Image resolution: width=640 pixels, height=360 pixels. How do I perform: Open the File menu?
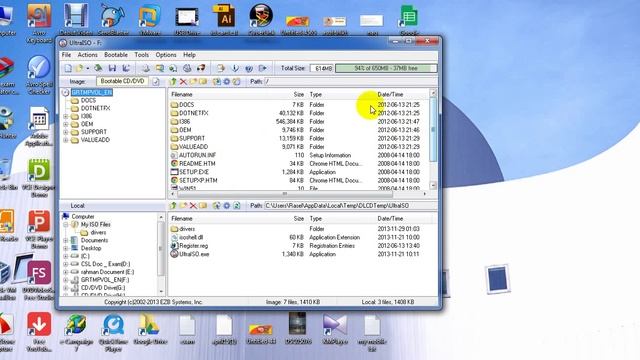(x=66, y=55)
